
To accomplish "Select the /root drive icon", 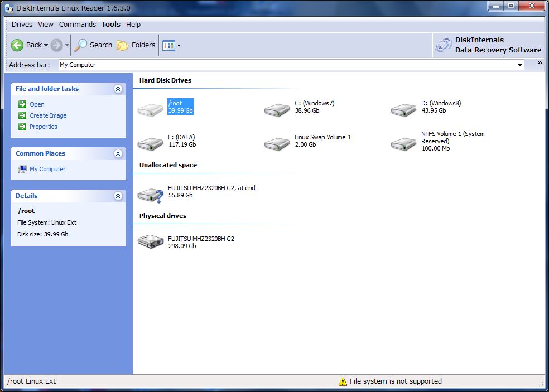I will tap(150, 110).
